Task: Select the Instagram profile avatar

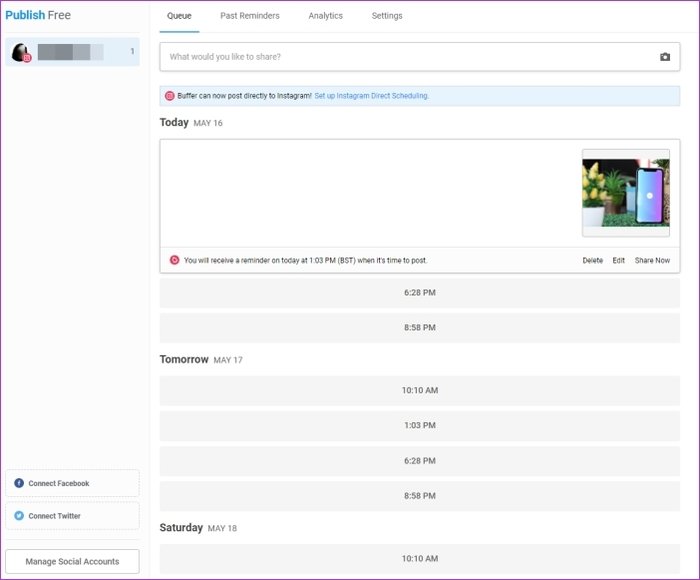Action: pyautogui.click(x=21, y=52)
